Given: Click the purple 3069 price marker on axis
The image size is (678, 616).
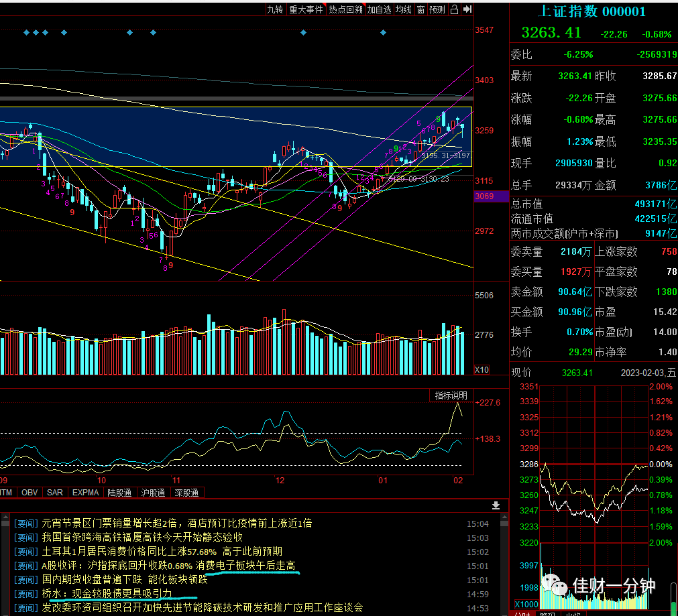Looking at the screenshot, I should [x=490, y=196].
